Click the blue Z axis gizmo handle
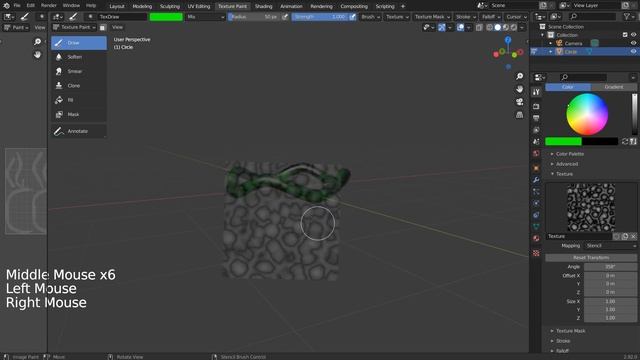 [x=508, y=40]
